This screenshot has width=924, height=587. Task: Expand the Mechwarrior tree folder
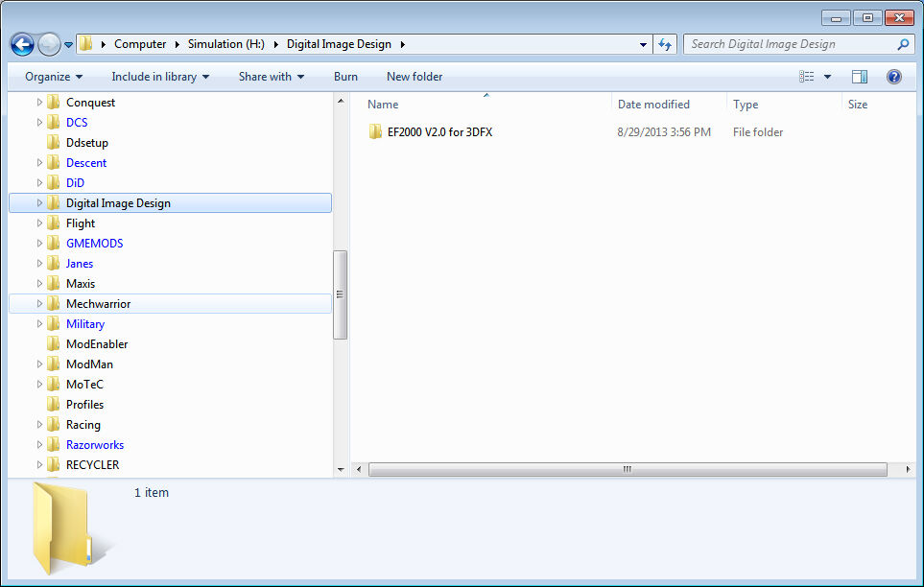point(39,303)
